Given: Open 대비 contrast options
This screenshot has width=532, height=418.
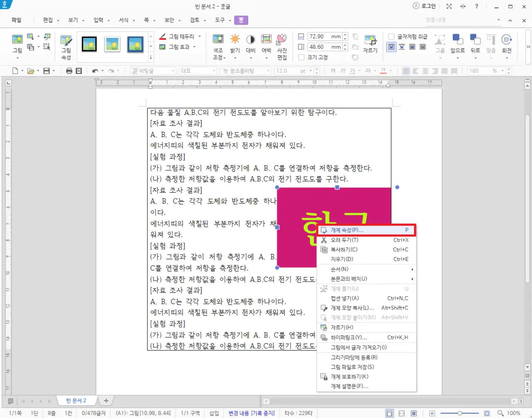Looking at the screenshot, I should [x=251, y=47].
